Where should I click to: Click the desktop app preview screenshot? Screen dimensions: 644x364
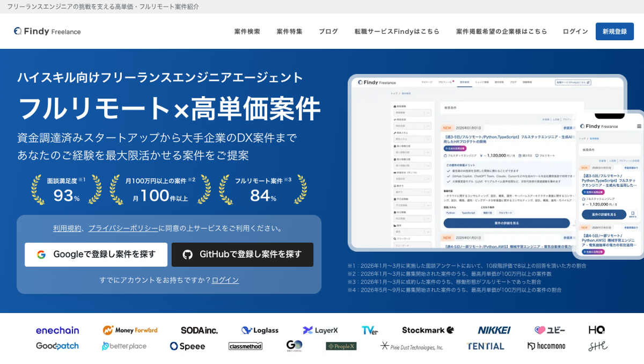460,163
